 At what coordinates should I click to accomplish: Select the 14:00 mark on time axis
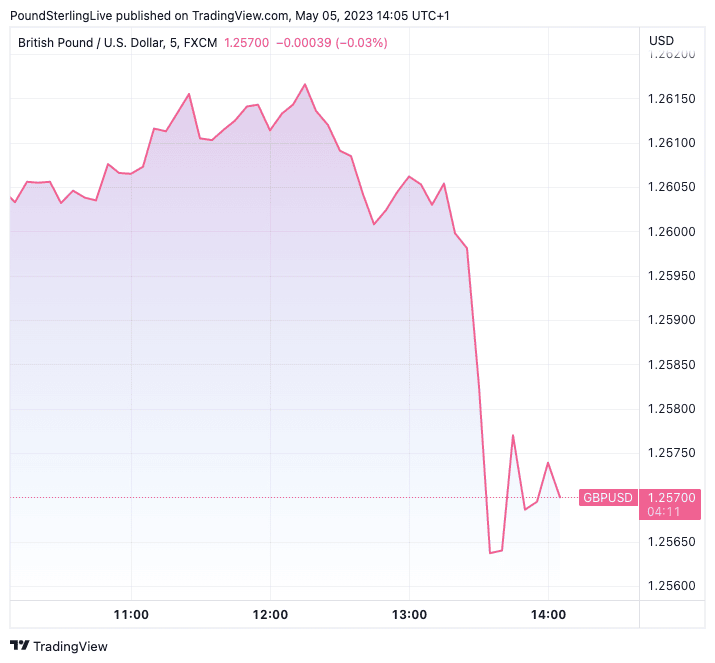click(x=548, y=614)
